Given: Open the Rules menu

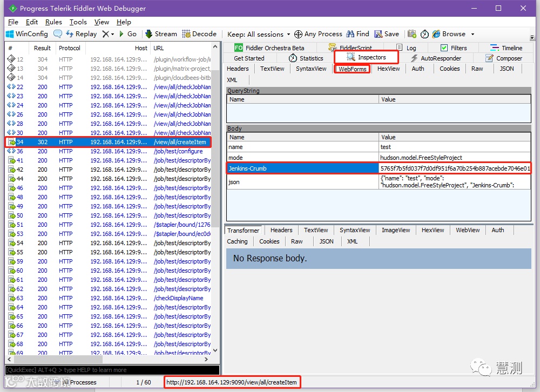Looking at the screenshot, I should pos(53,22).
